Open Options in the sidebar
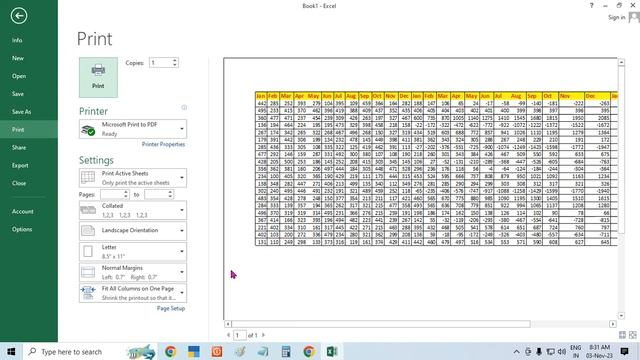640x360 pixels. point(22,229)
